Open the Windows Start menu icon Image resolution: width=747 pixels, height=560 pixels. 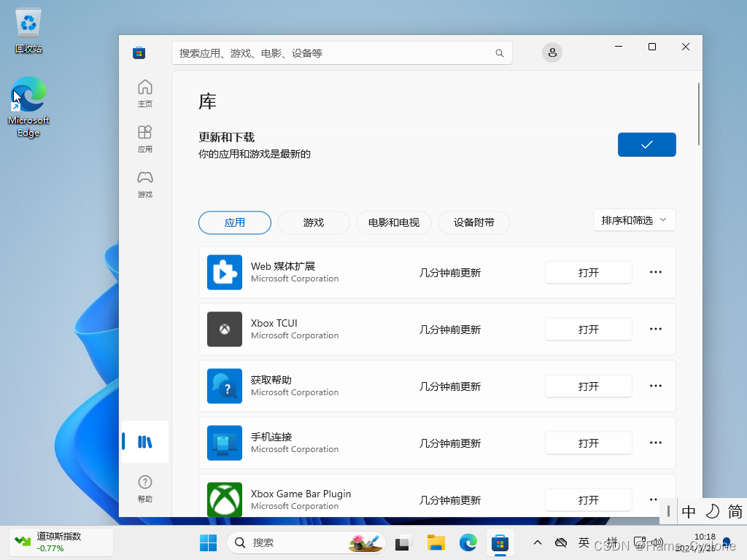tap(208, 542)
